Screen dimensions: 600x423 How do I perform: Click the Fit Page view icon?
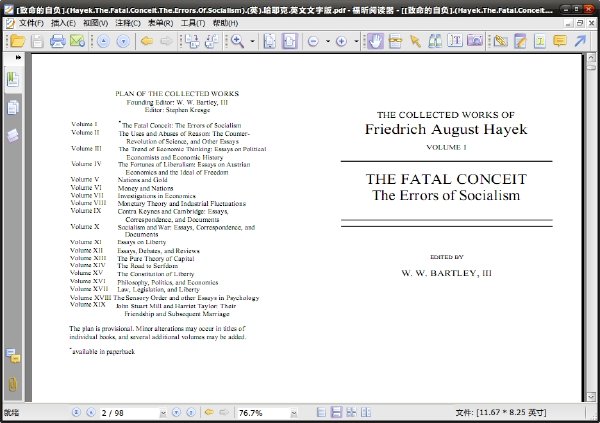click(x=270, y=41)
